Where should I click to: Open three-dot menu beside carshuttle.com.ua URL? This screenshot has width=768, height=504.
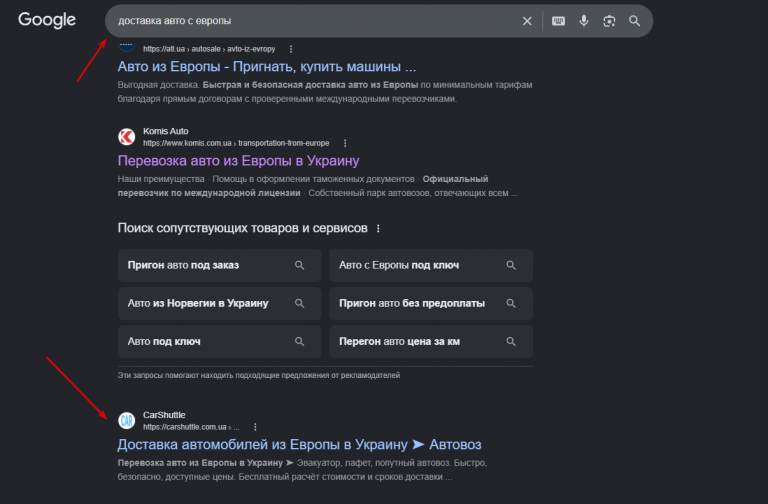coord(255,427)
